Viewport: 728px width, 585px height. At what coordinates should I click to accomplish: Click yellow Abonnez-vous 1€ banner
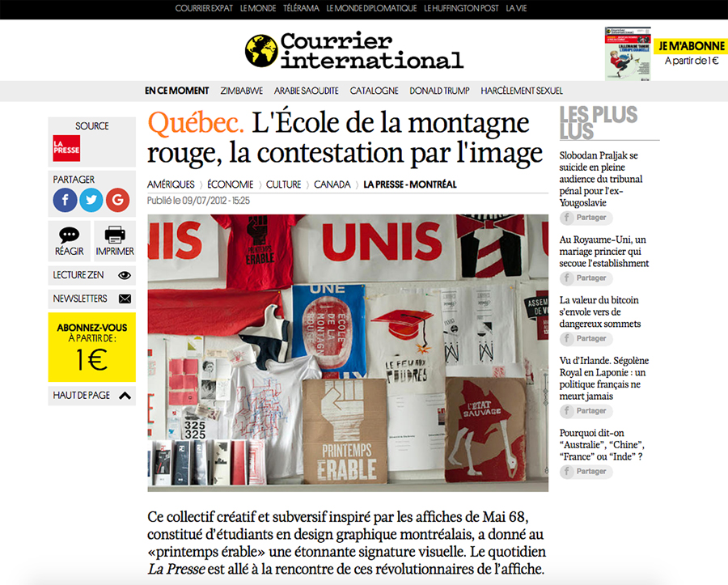point(92,347)
